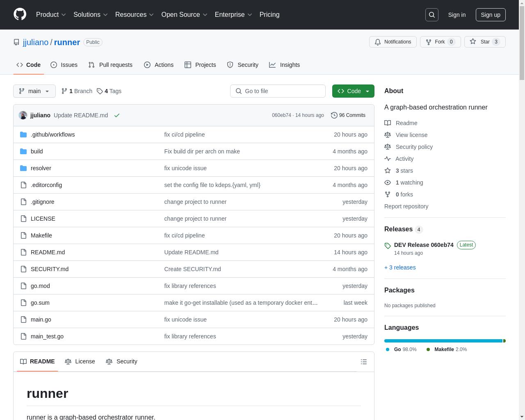Switch to the Insights tab
The height and width of the screenshot is (420, 525).
pos(285,65)
